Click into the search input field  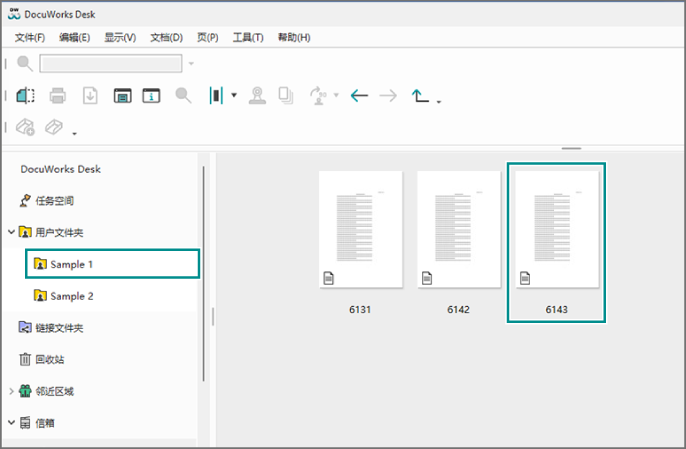(x=110, y=64)
